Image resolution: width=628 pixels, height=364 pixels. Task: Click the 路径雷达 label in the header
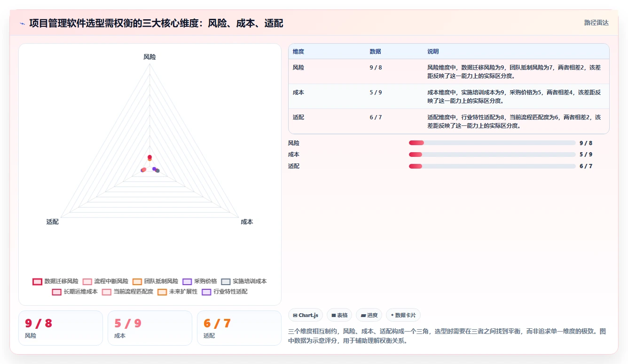coord(596,23)
